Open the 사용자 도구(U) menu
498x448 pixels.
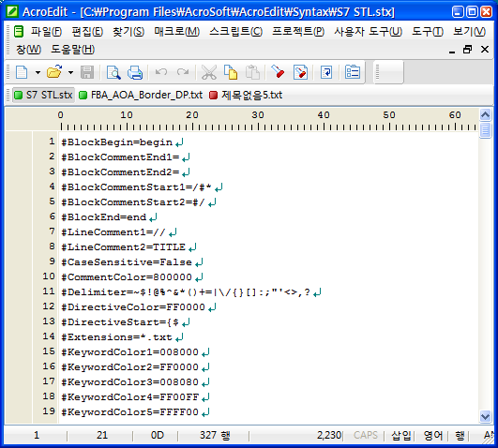[368, 32]
